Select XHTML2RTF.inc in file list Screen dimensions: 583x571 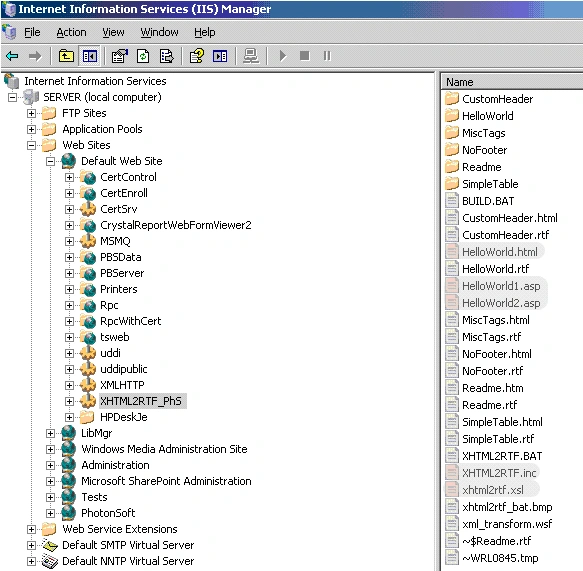pos(499,473)
